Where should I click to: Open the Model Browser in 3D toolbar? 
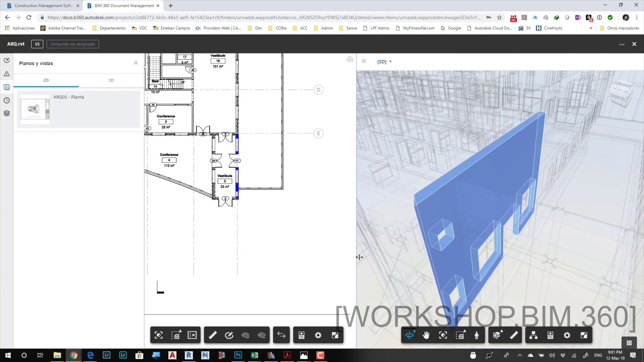coord(533,335)
